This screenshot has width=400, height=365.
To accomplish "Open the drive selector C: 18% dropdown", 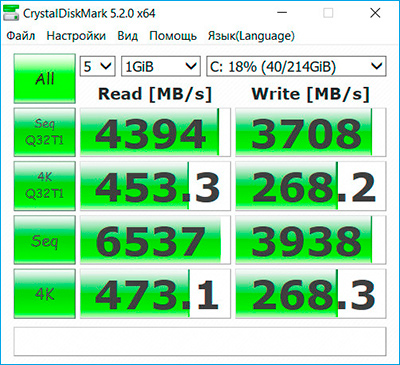I will 296,66.
